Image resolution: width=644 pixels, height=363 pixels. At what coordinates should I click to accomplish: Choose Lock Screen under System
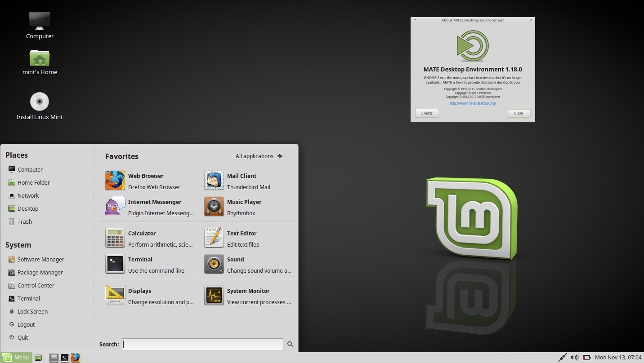[x=28, y=311]
